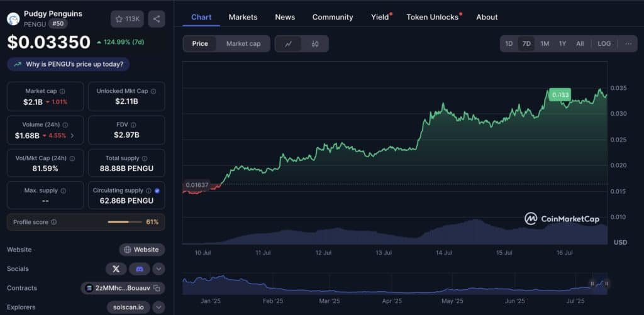
Task: Expand the Explorers dropdown chevron
Action: pyautogui.click(x=159, y=307)
